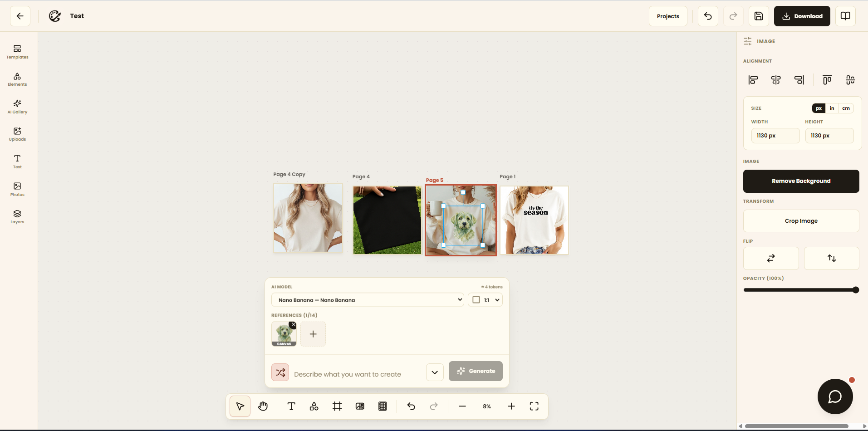This screenshot has height=431, width=868.
Task: Open the AI Gallery panel
Action: click(17, 107)
